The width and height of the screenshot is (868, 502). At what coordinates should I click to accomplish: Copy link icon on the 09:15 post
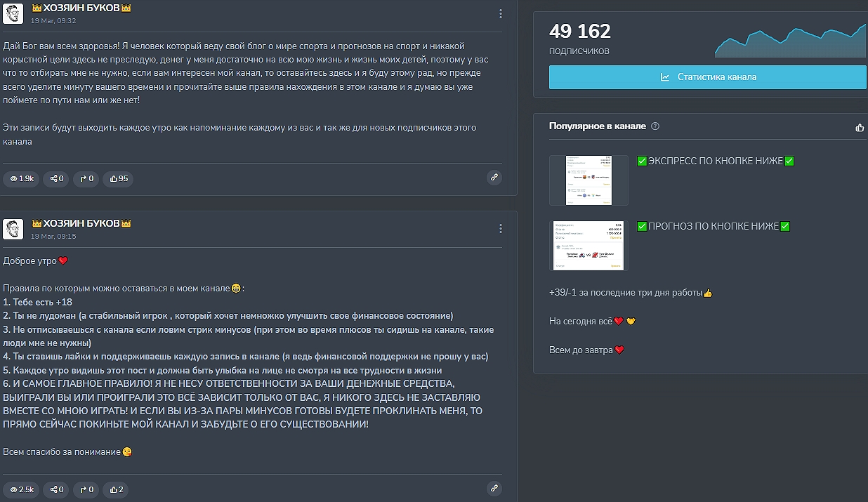tap(494, 488)
